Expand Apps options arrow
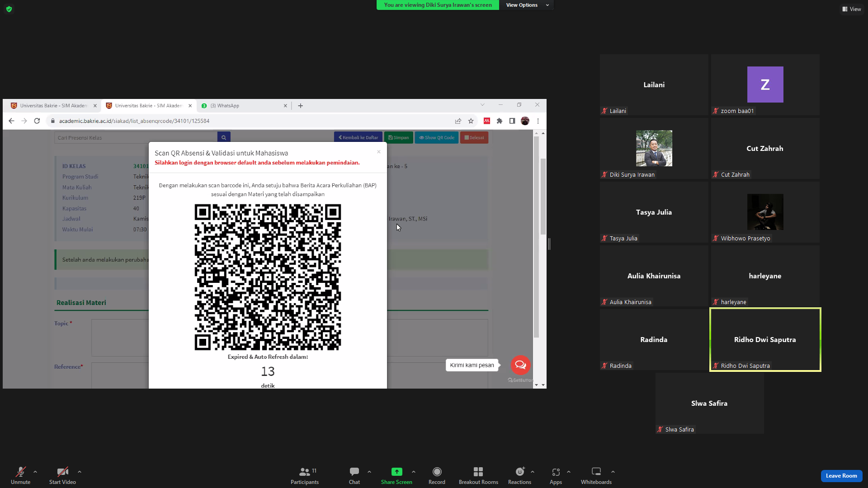 pos(569,472)
